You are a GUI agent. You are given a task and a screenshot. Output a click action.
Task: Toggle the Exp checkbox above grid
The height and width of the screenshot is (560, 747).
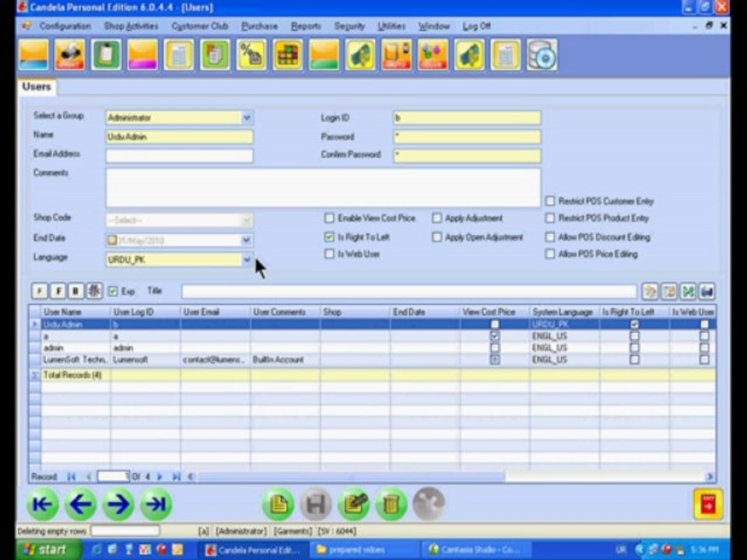point(113,291)
